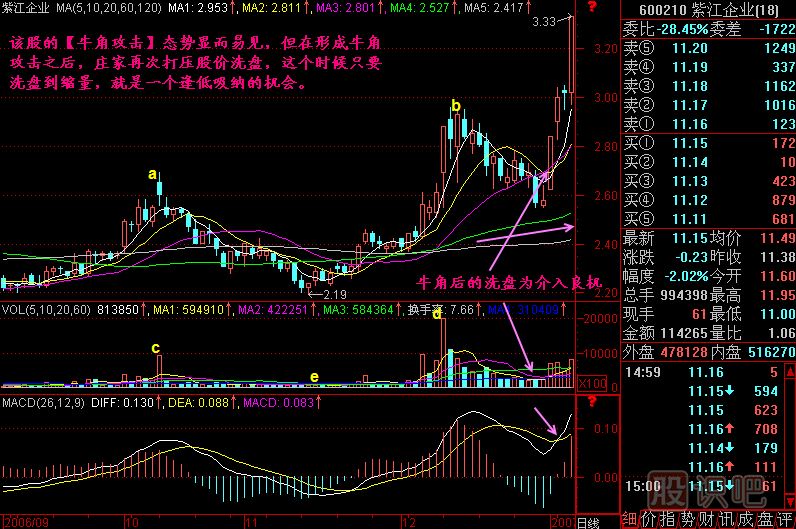Image resolution: width=796 pixels, height=529 pixels.
Task: Click the red question mark in MACD panel
Action: pyautogui.click(x=592, y=403)
